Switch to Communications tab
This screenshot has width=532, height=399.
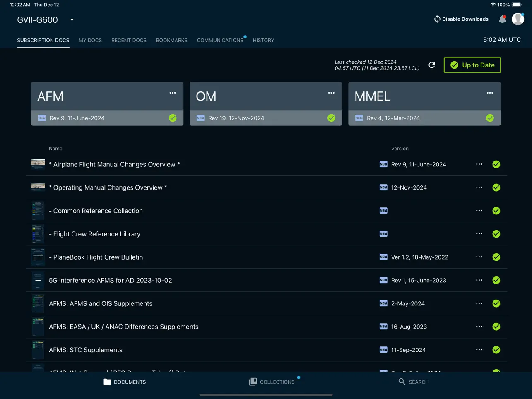point(220,40)
